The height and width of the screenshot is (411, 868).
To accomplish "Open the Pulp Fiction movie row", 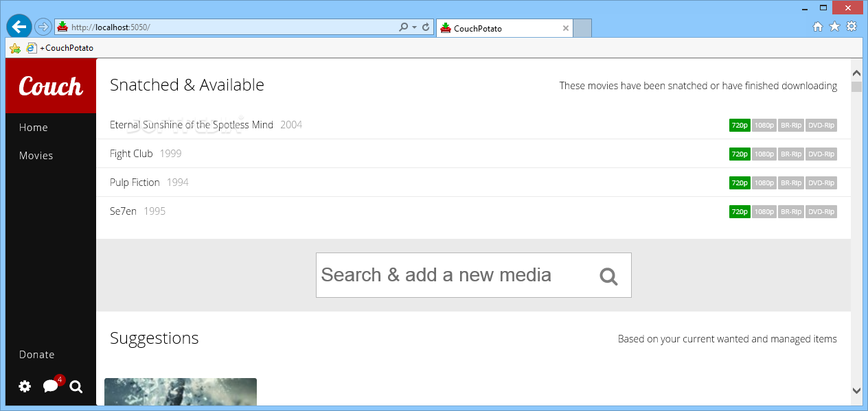I will tap(473, 183).
